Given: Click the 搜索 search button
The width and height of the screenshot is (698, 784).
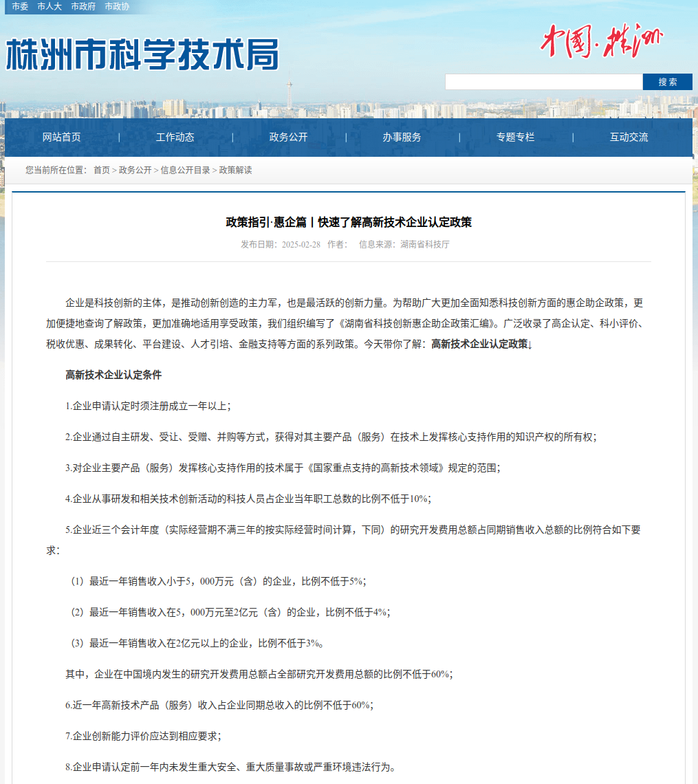Looking at the screenshot, I should coord(667,82).
